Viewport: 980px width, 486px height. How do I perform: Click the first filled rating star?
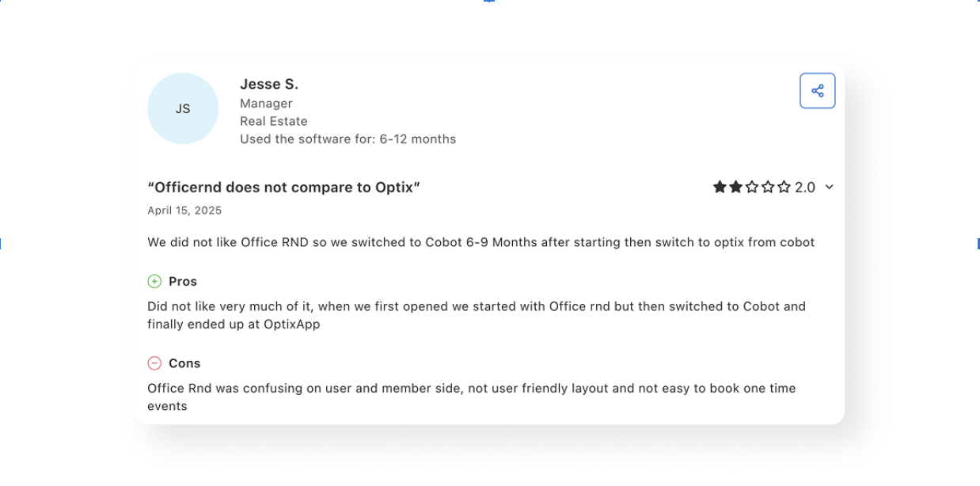(720, 187)
